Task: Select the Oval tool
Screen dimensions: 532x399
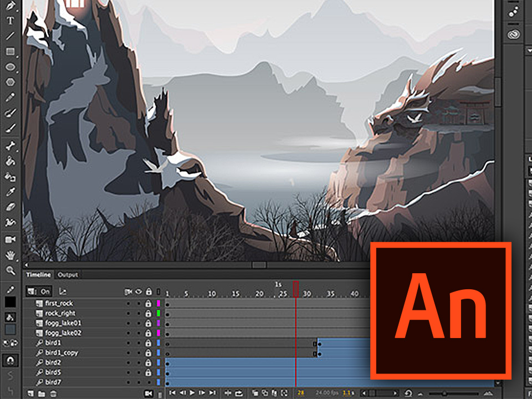Action: [x=11, y=67]
